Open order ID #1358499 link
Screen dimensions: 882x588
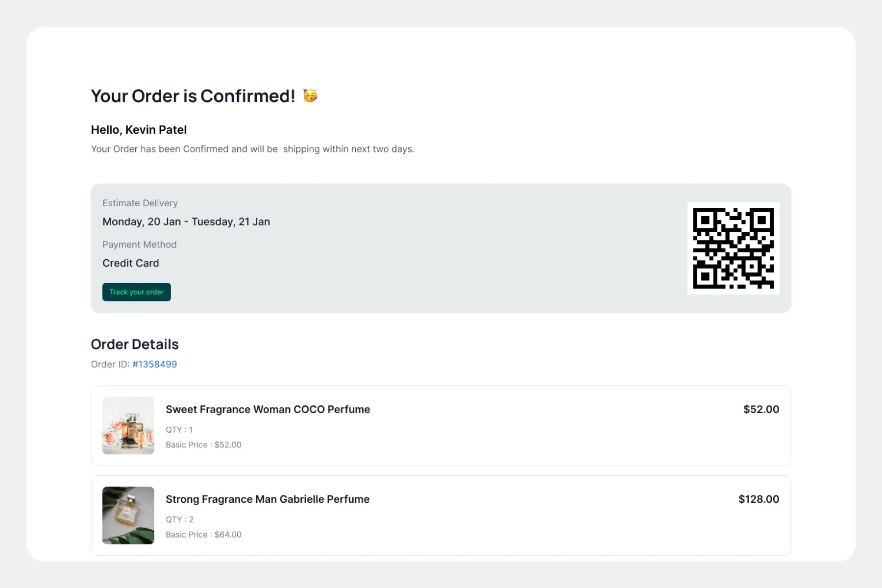(x=154, y=364)
